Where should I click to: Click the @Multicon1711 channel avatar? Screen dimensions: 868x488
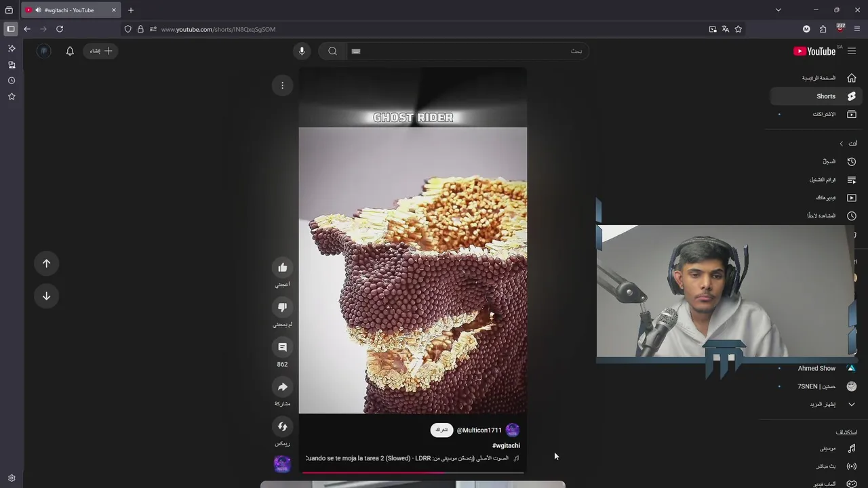pyautogui.click(x=513, y=430)
